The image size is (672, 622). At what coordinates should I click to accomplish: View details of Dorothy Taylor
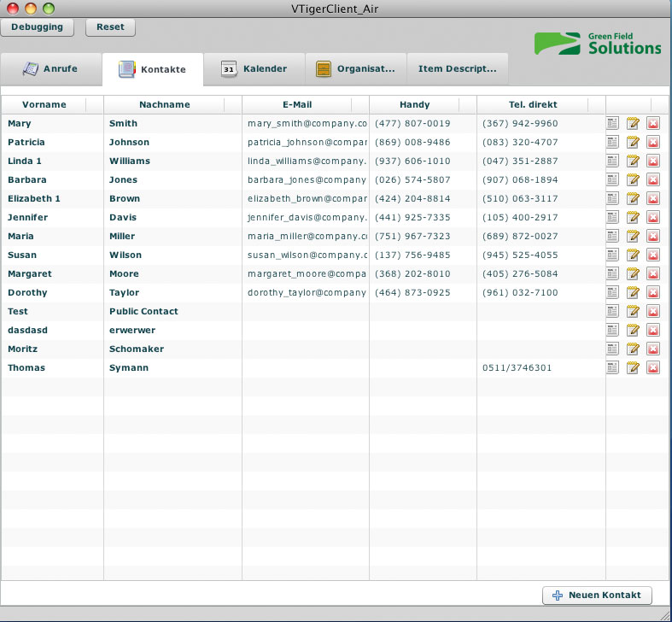(x=612, y=292)
